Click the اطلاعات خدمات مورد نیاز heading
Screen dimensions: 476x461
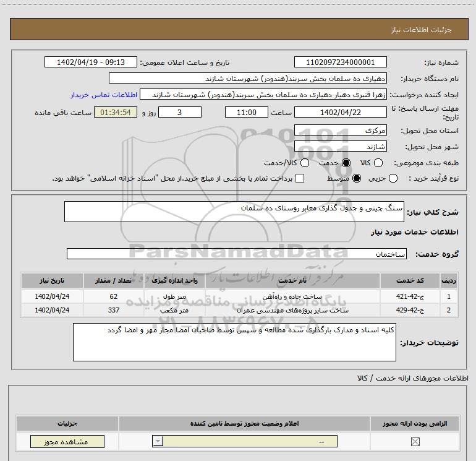(x=414, y=232)
